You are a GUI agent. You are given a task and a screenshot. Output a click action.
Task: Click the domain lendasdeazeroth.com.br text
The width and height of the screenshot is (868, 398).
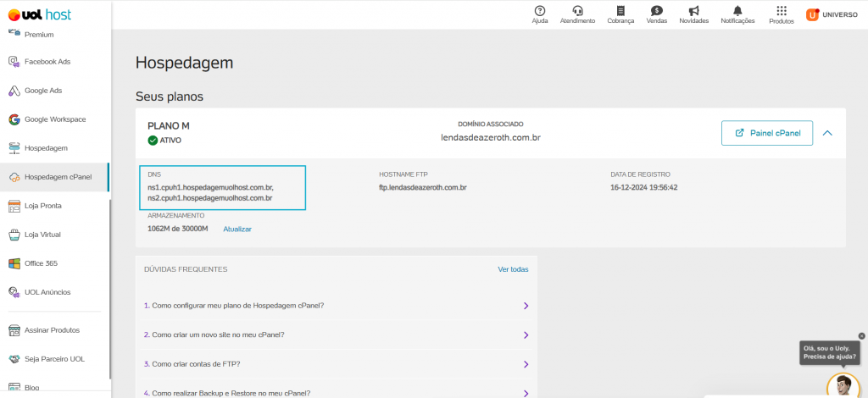point(491,137)
